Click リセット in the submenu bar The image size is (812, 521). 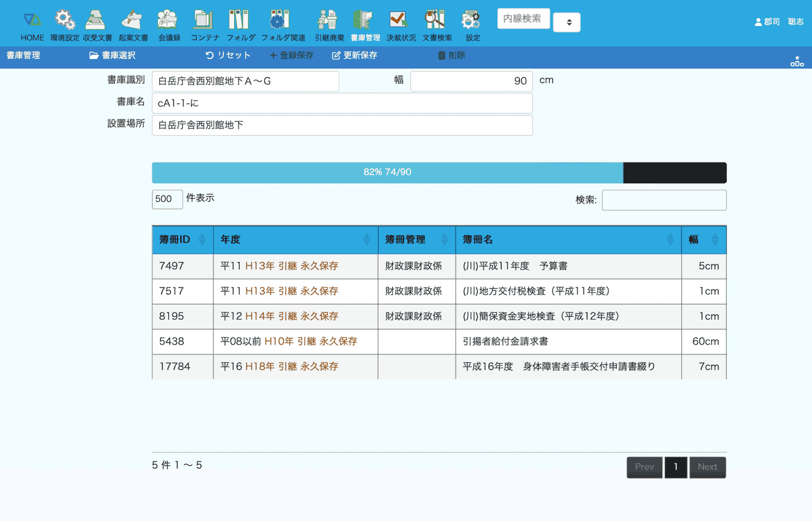[228, 56]
